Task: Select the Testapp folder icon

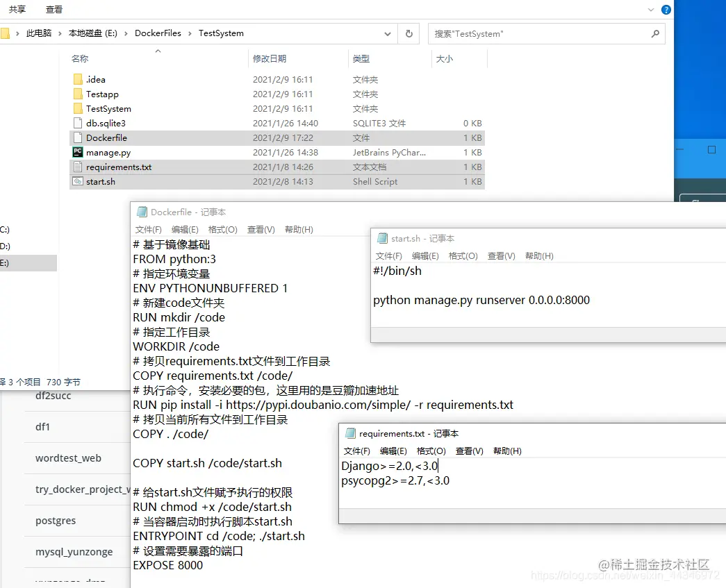Action: point(78,94)
